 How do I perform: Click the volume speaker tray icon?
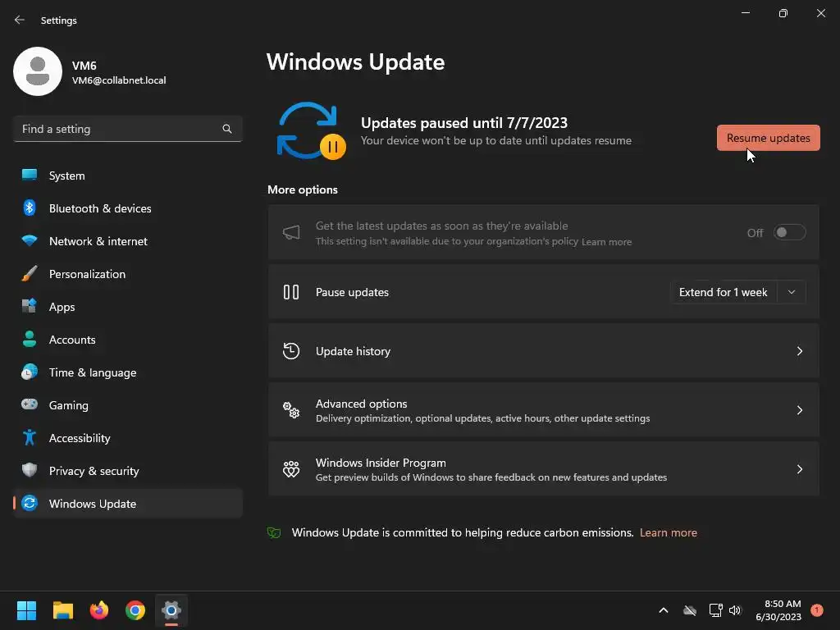click(734, 610)
